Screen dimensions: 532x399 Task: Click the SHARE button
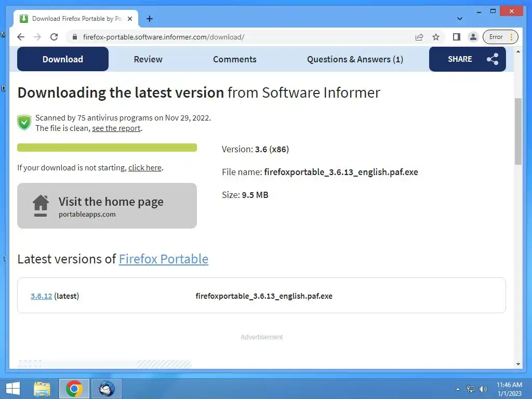point(467,59)
